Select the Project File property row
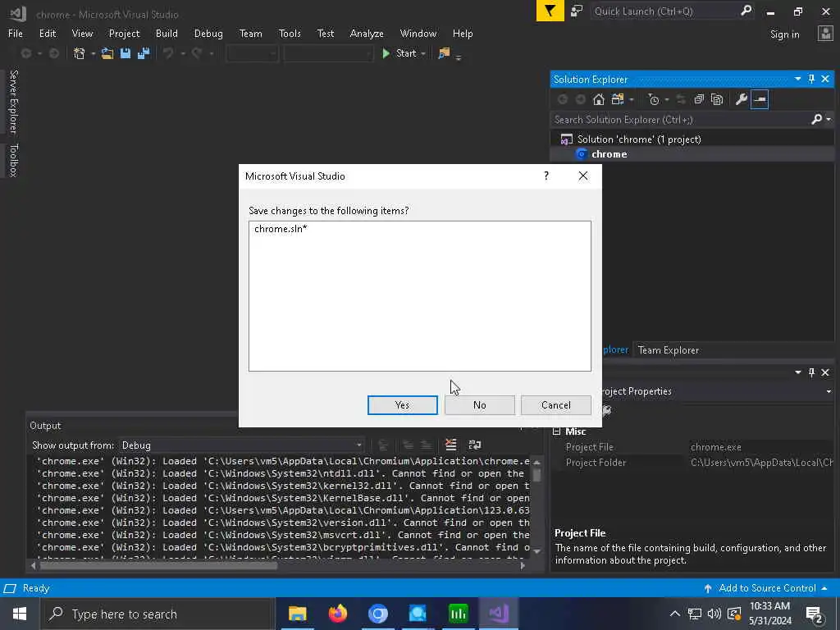This screenshot has width=840, height=630. coord(692,447)
